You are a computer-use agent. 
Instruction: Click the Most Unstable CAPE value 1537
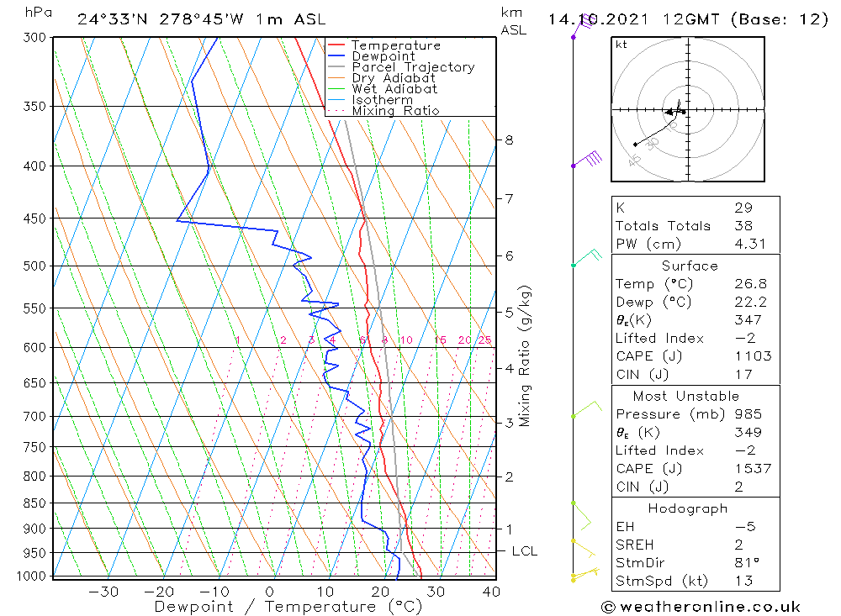tap(753, 469)
